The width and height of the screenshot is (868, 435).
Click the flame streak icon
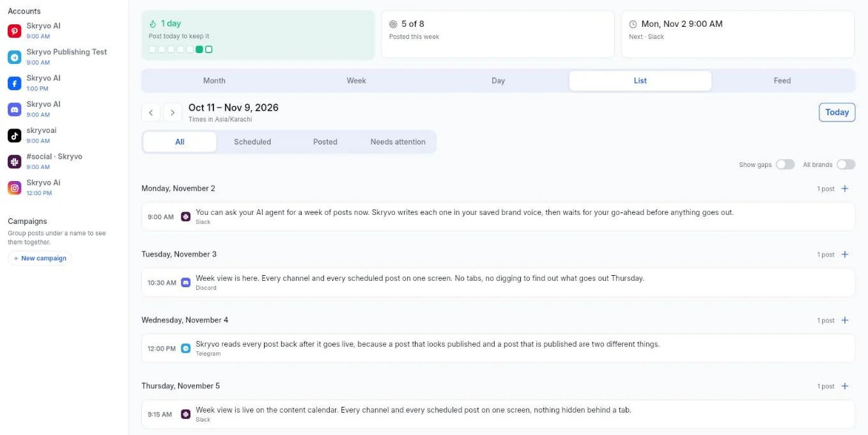tap(153, 24)
